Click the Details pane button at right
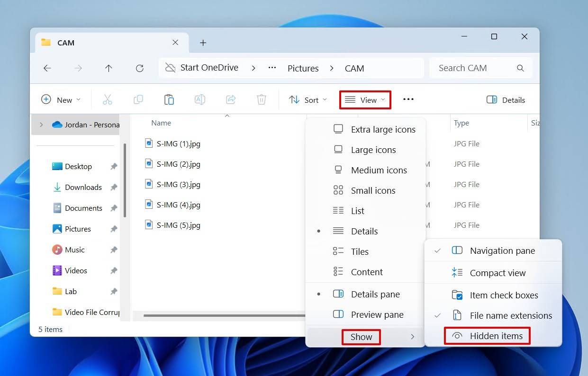Image resolution: width=588 pixels, height=376 pixels. (x=506, y=100)
